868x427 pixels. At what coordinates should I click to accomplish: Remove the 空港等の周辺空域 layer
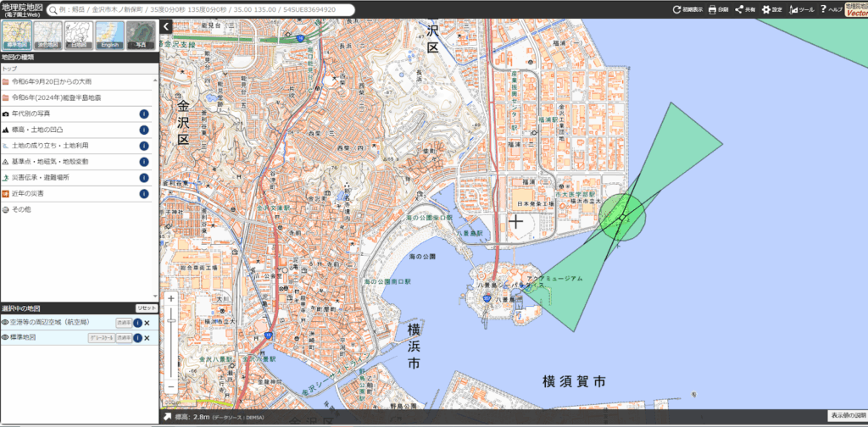[x=147, y=323]
